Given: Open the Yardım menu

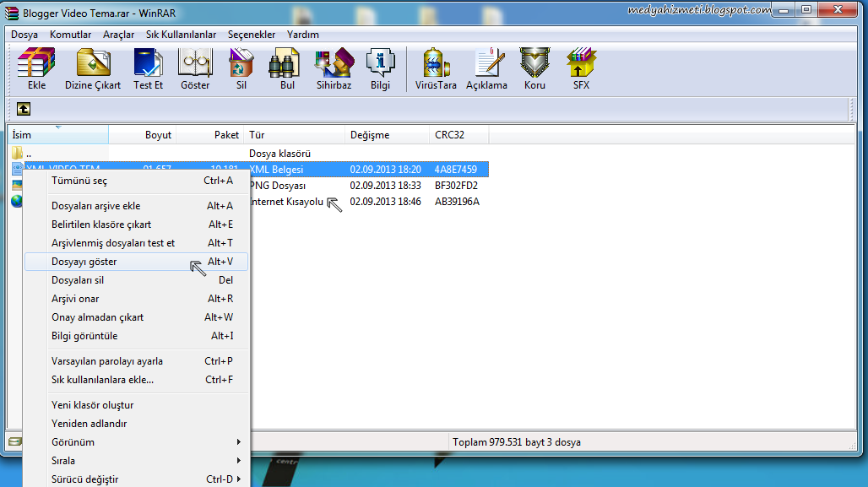Looking at the screenshot, I should [303, 35].
